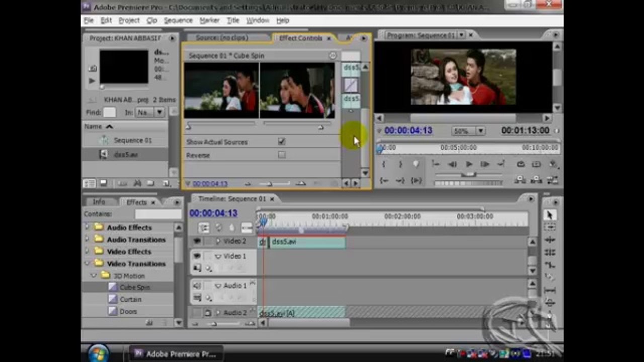Open the Sequence menu
Image resolution: width=644 pixels, height=362 pixels.
coord(178,21)
